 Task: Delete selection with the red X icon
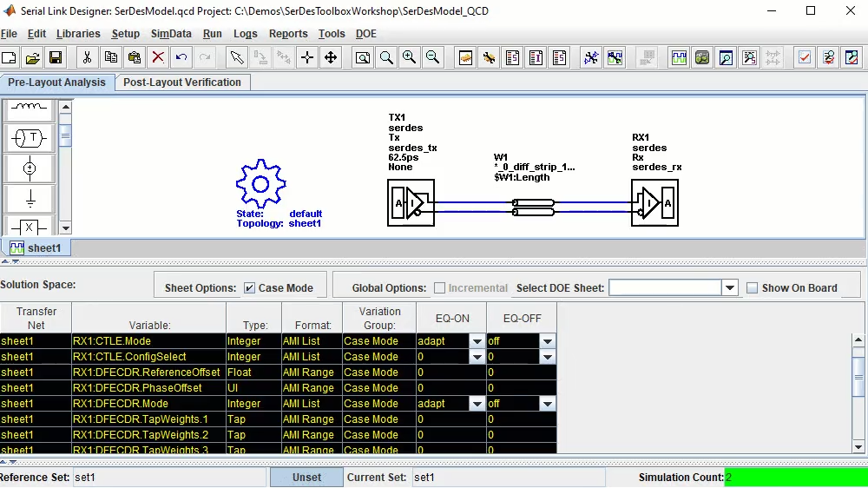tap(158, 57)
